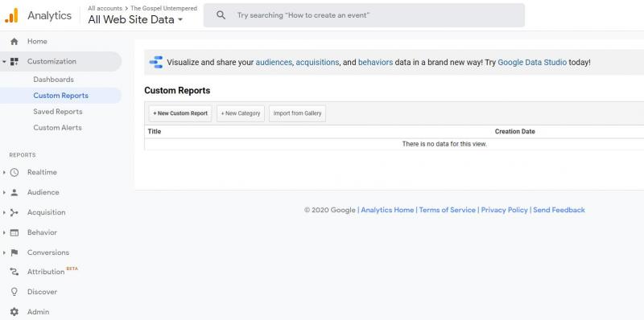The image size is (644, 320).
Task: Click the 'There is no data for this view.' row
Action: coord(394,145)
